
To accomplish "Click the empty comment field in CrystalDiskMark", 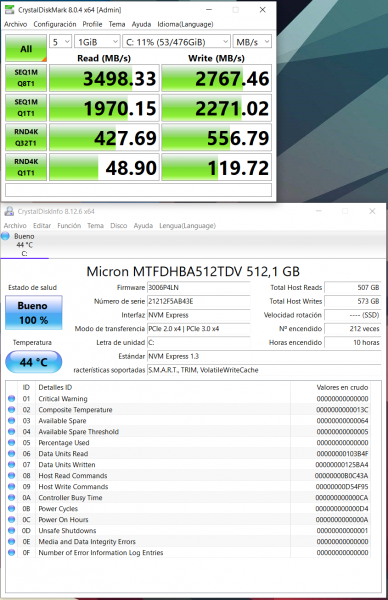I will (x=139, y=190).
